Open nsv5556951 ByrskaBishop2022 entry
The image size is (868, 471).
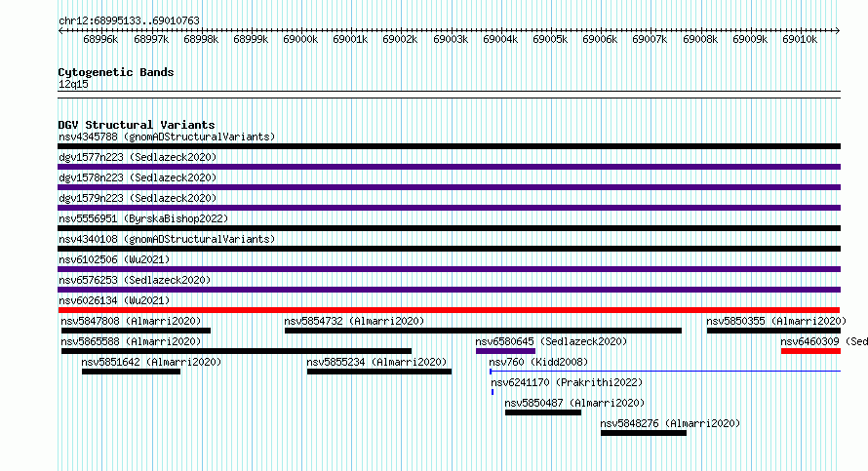click(x=143, y=218)
